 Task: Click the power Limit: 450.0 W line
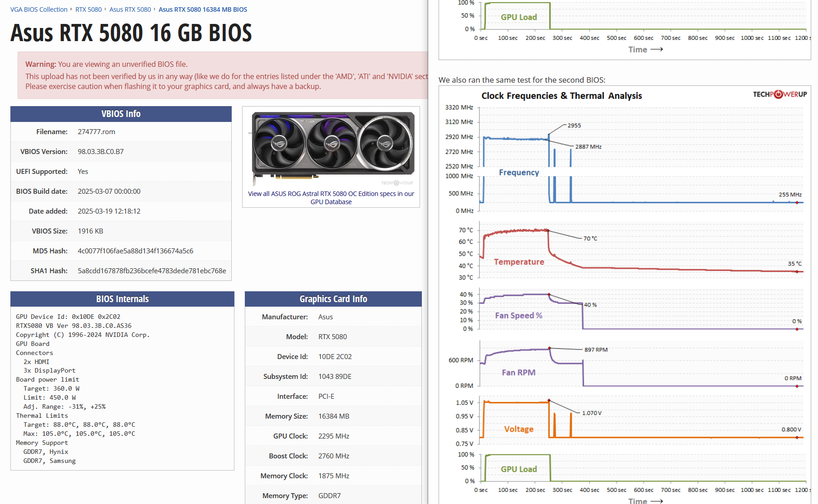coord(50,397)
